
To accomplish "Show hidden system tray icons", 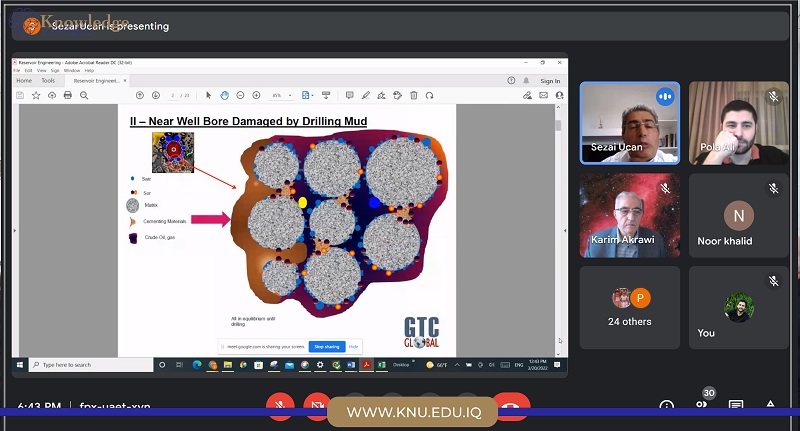I will coord(457,365).
